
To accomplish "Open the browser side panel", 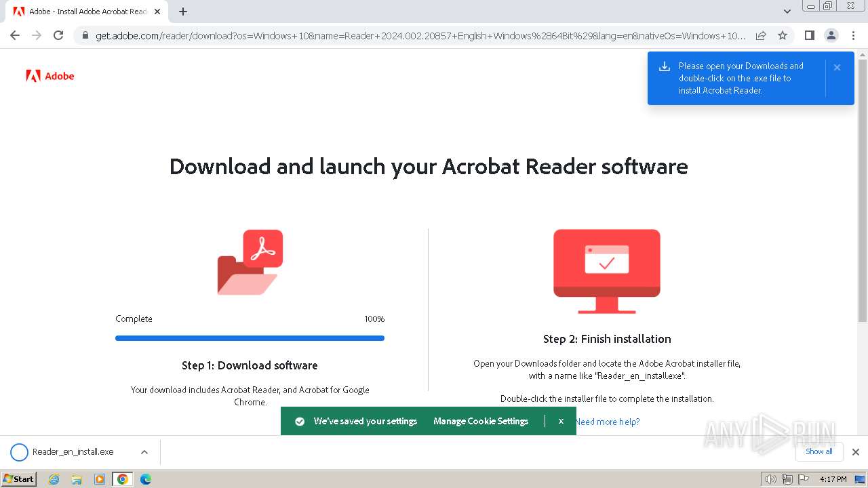I will point(809,35).
